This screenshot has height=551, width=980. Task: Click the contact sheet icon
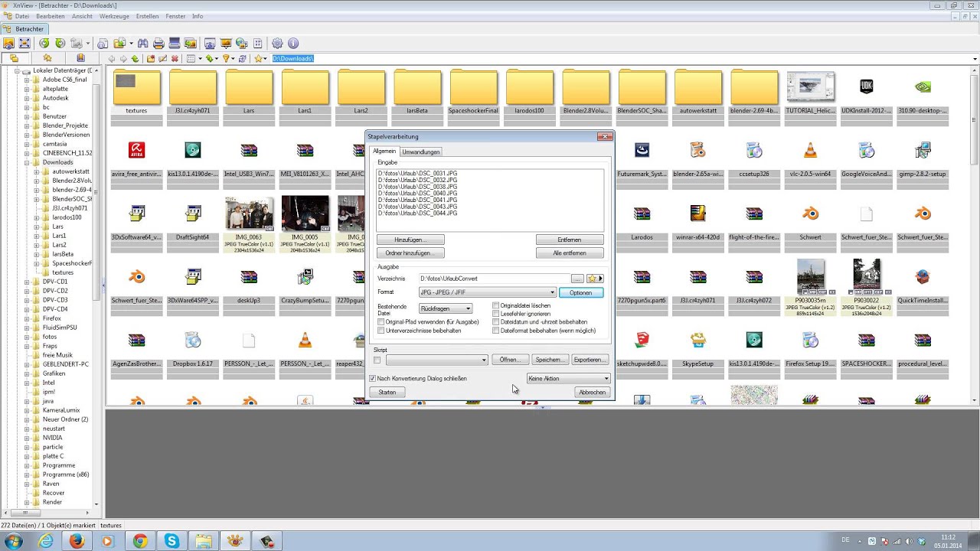(x=257, y=44)
